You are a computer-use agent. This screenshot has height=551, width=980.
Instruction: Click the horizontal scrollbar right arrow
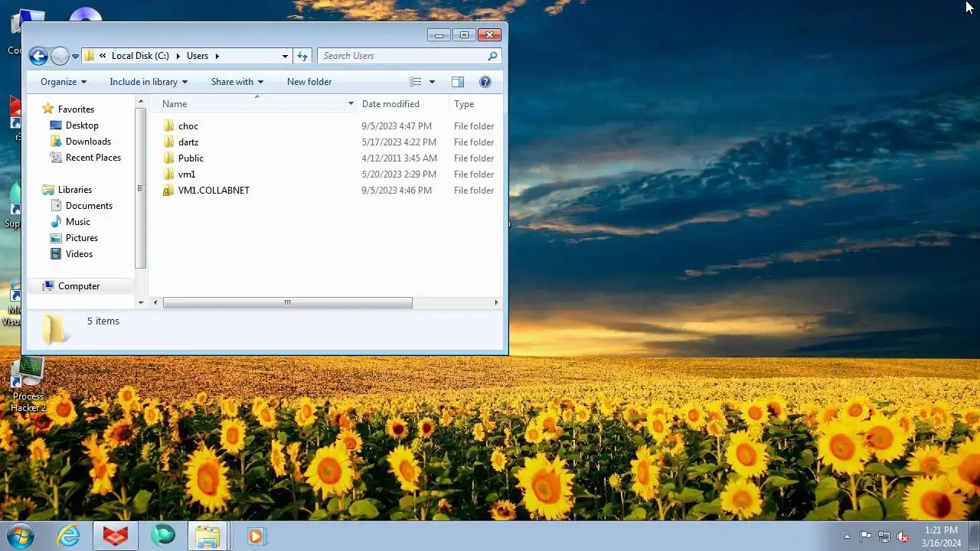point(496,303)
